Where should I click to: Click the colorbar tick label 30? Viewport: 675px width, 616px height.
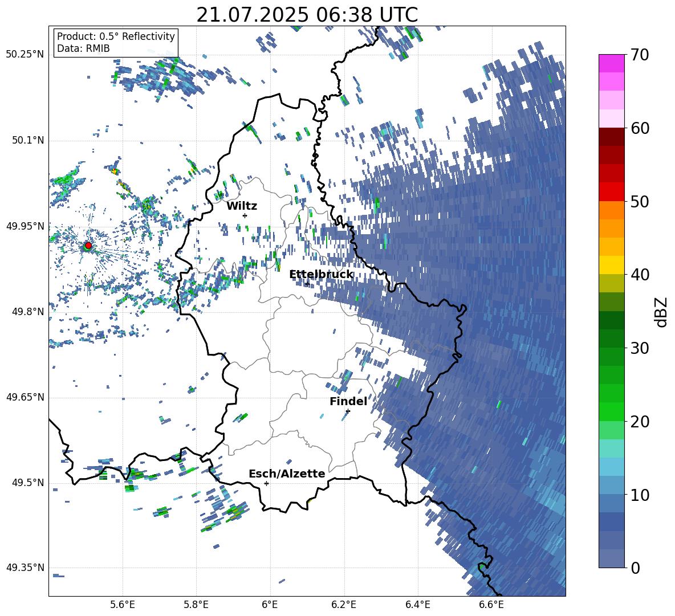coord(640,348)
